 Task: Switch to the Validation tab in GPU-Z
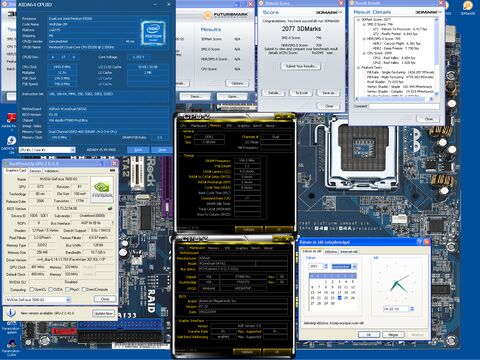click(x=51, y=171)
